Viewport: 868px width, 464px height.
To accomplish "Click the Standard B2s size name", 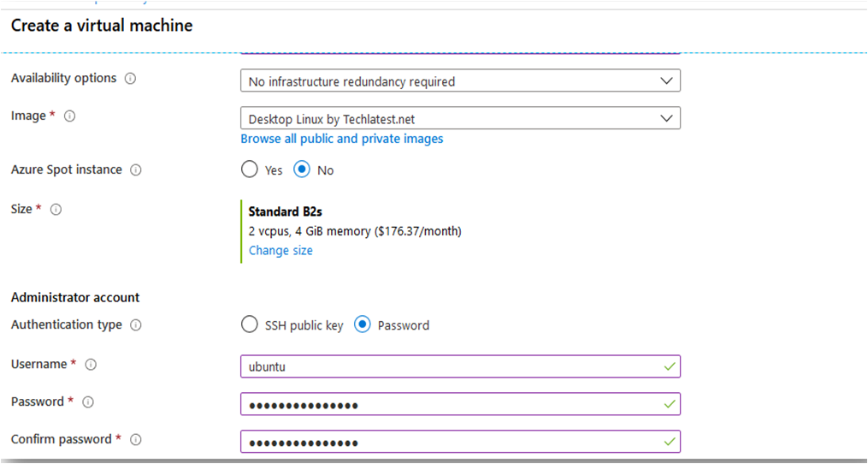I will [x=285, y=211].
